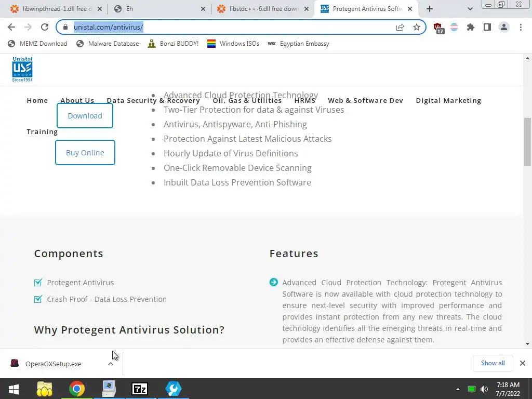Click 'Hourly Update of Virus Definitions' text
The height and width of the screenshot is (399, 532).
[231, 153]
